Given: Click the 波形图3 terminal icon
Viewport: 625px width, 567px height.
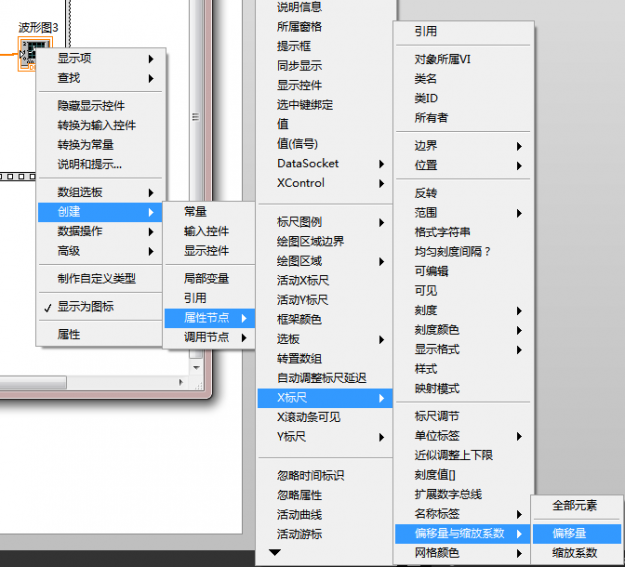Looking at the screenshot, I should coord(35,54).
